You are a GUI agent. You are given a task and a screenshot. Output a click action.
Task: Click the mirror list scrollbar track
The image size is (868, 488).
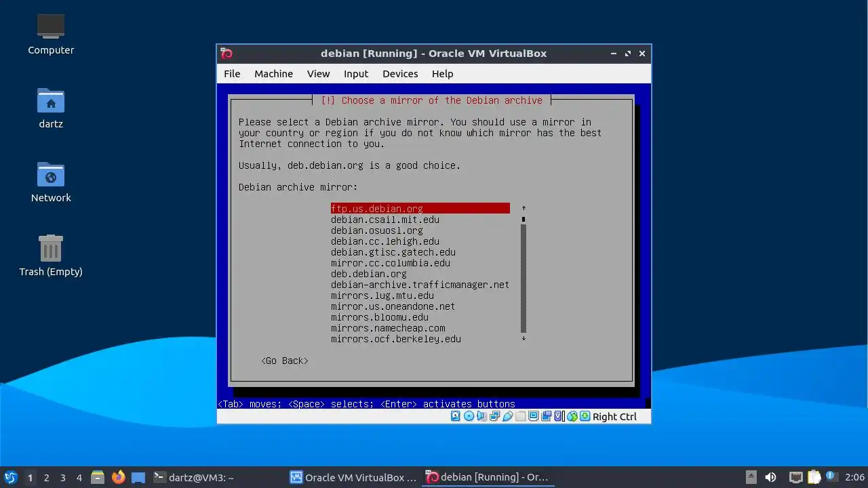click(524, 278)
